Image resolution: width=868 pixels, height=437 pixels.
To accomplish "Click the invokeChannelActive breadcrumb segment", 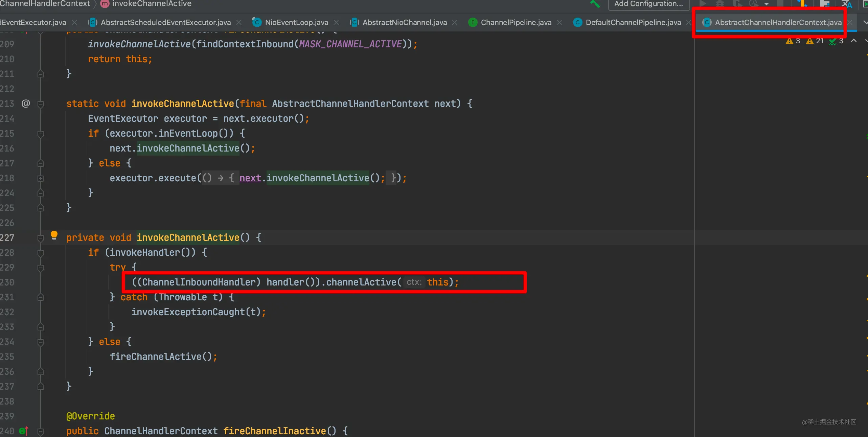I will [152, 4].
